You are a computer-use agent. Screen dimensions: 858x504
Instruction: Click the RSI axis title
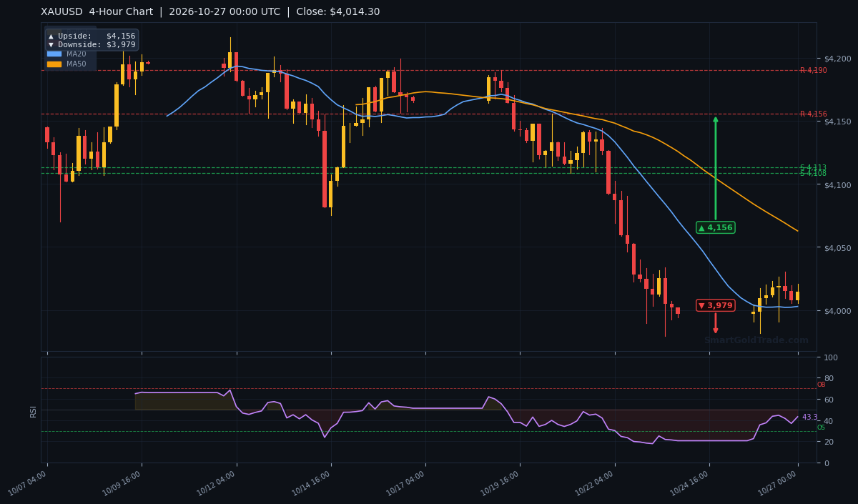33,410
